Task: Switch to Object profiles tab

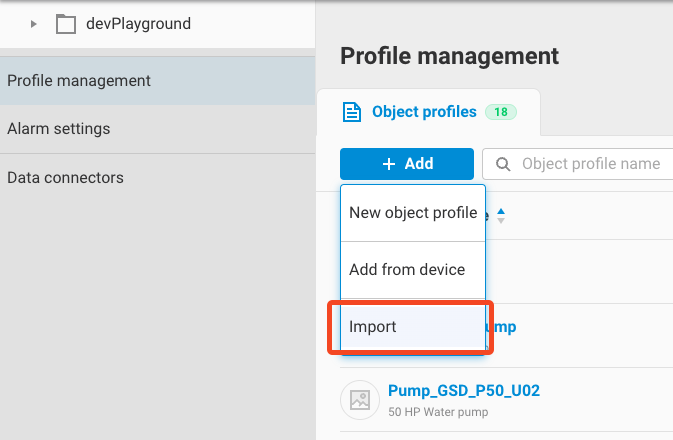Action: coord(428,112)
